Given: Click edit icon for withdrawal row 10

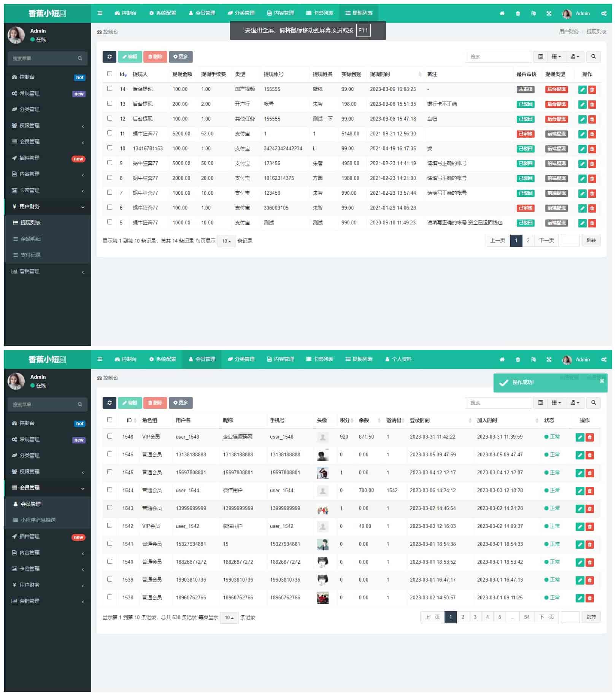Looking at the screenshot, I should tap(582, 149).
